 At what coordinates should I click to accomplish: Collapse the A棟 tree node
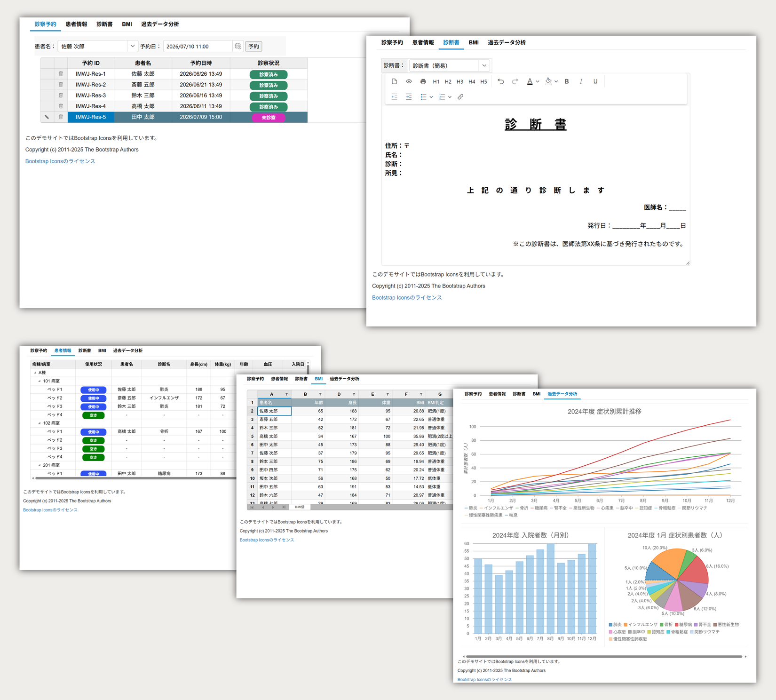35,373
